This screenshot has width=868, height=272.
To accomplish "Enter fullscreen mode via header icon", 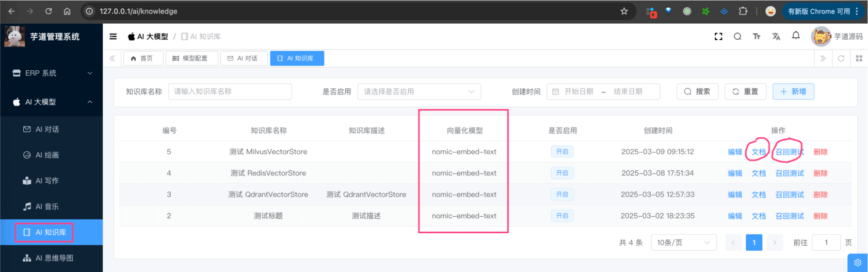I will (x=718, y=37).
